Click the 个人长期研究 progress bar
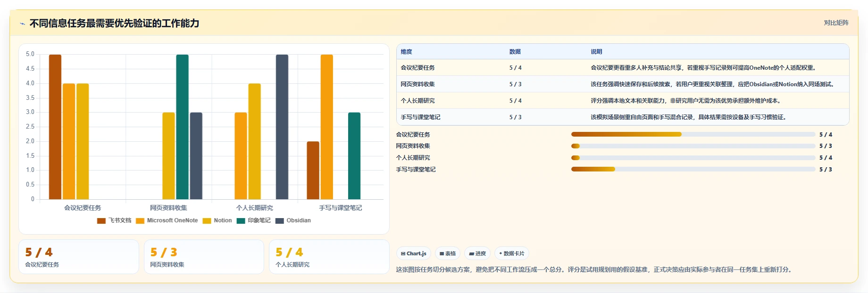The width and height of the screenshot is (868, 293). click(693, 158)
